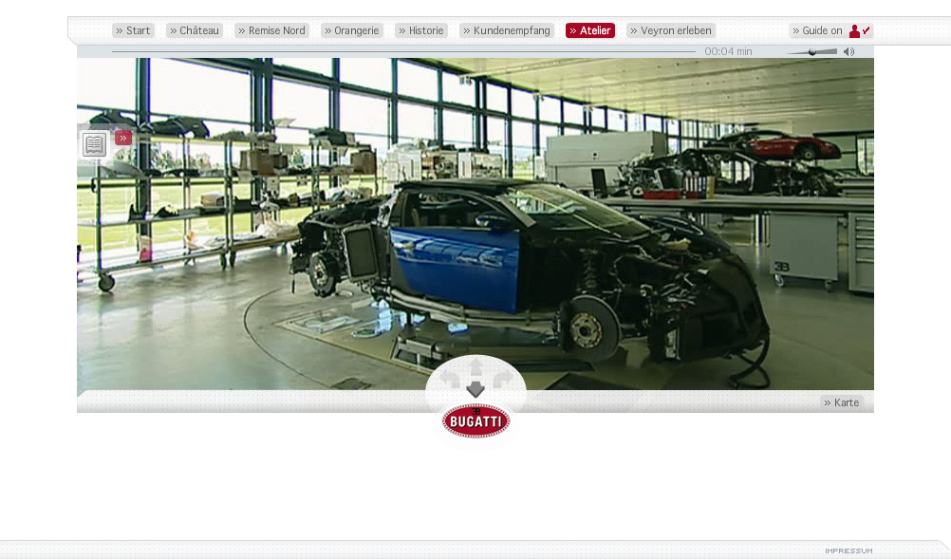The image size is (951, 560).
Task: Open the Château section
Action: pos(194,30)
